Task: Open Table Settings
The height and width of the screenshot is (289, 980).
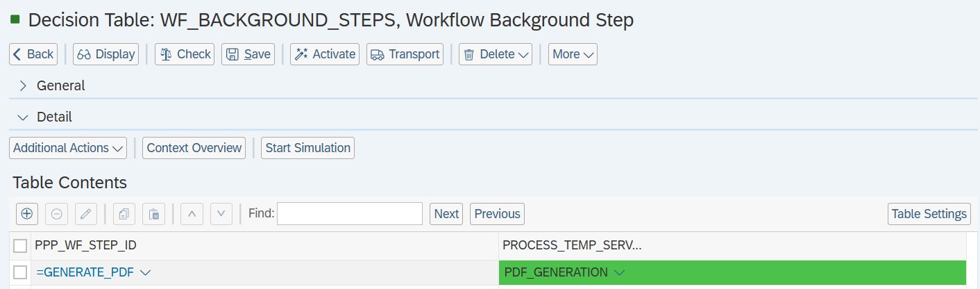Action: pyautogui.click(x=929, y=214)
